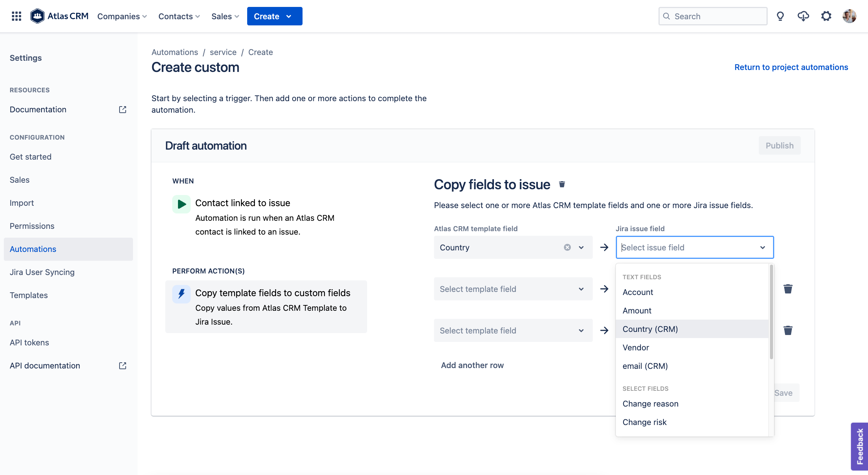Viewport: 868px width, 475px height.
Task: Click the cloud download icon in the header
Action: [803, 16]
